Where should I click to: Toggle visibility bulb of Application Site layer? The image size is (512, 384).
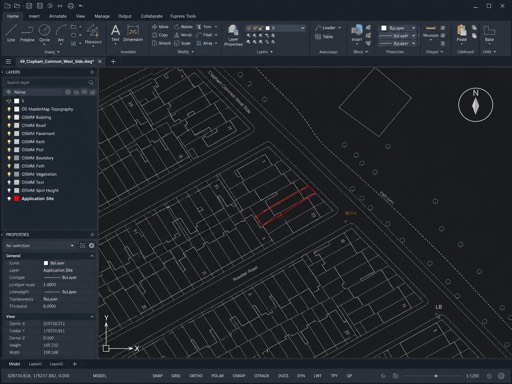click(9, 199)
